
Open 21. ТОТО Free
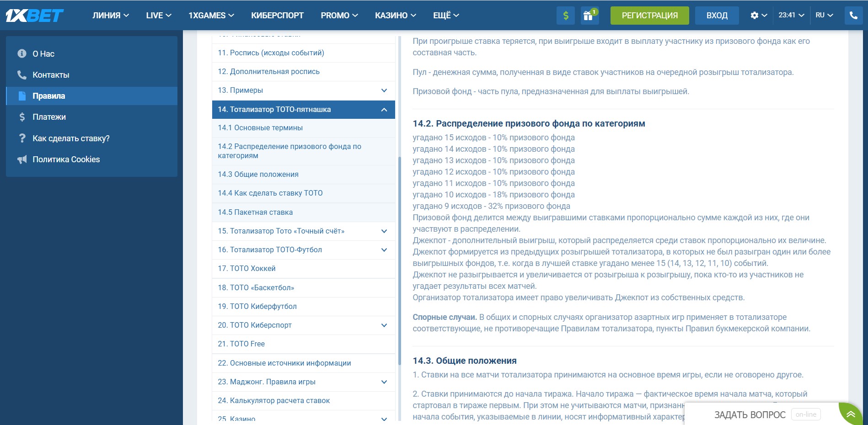(x=304, y=344)
